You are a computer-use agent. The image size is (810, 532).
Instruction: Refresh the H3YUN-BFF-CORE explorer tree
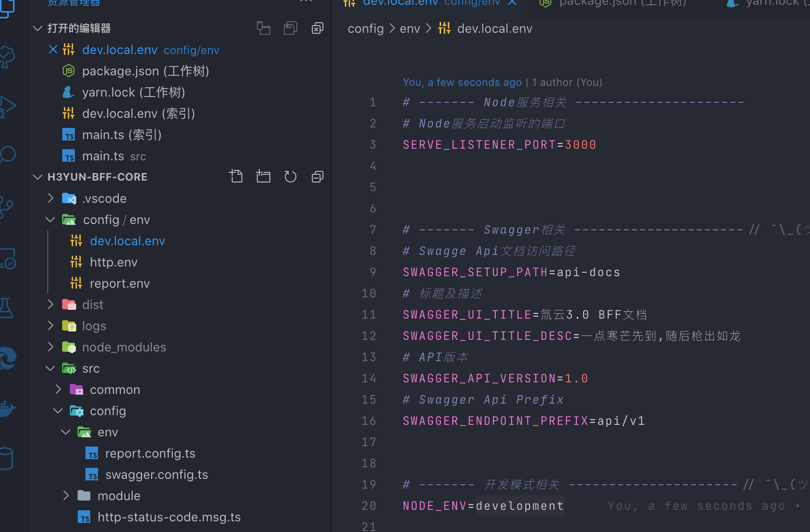point(290,177)
